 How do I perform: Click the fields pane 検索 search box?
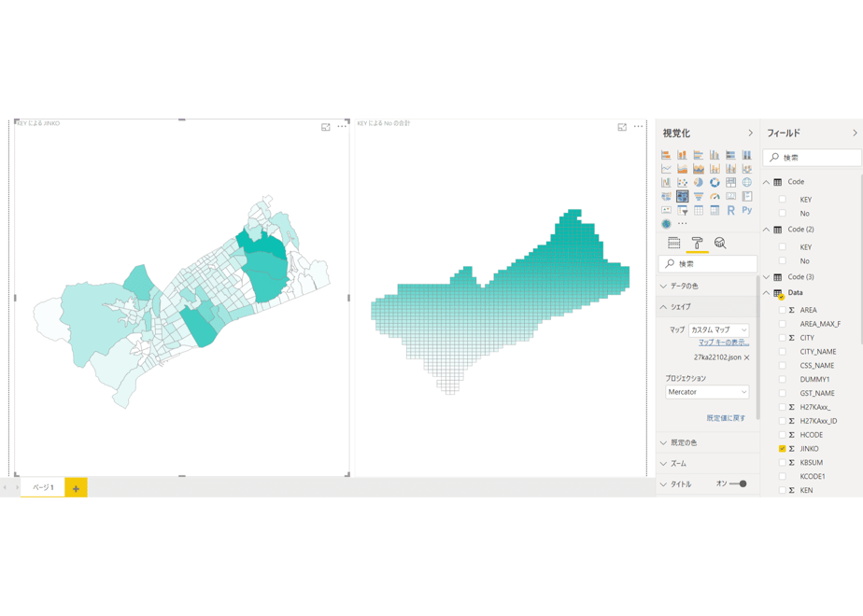(x=812, y=158)
